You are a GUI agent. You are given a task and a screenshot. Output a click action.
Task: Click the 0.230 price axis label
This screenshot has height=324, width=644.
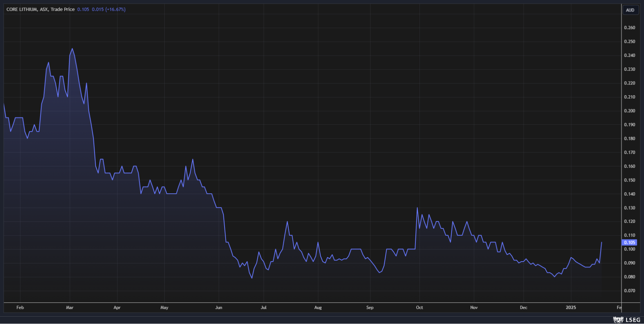(x=630, y=69)
